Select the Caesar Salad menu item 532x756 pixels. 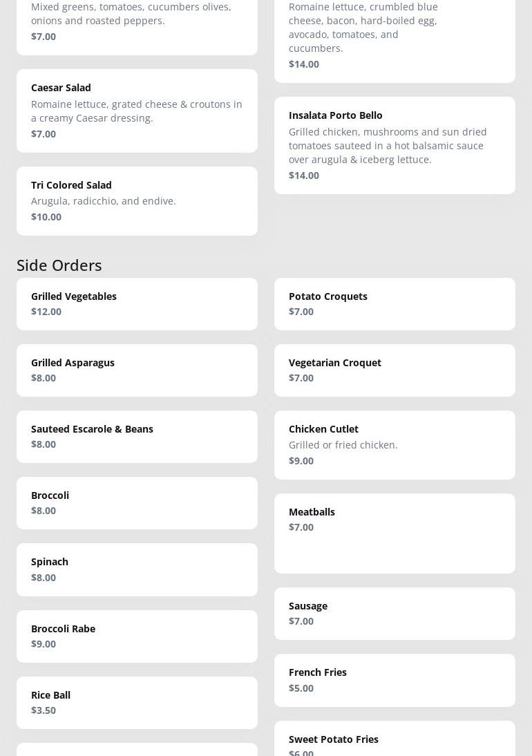pyautogui.click(x=137, y=111)
